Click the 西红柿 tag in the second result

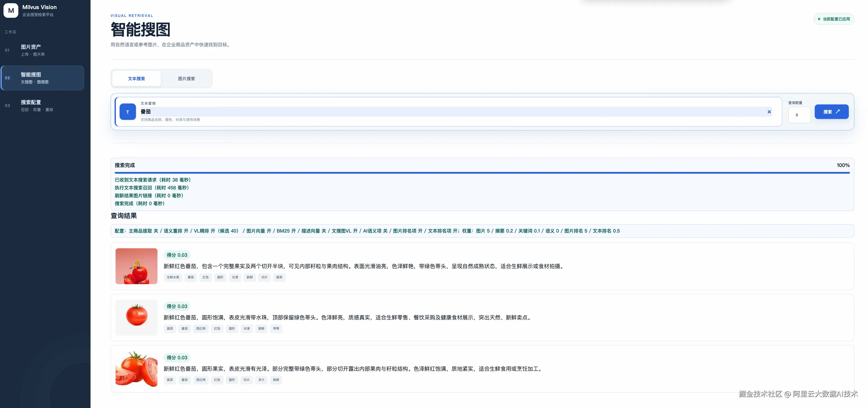(x=201, y=329)
